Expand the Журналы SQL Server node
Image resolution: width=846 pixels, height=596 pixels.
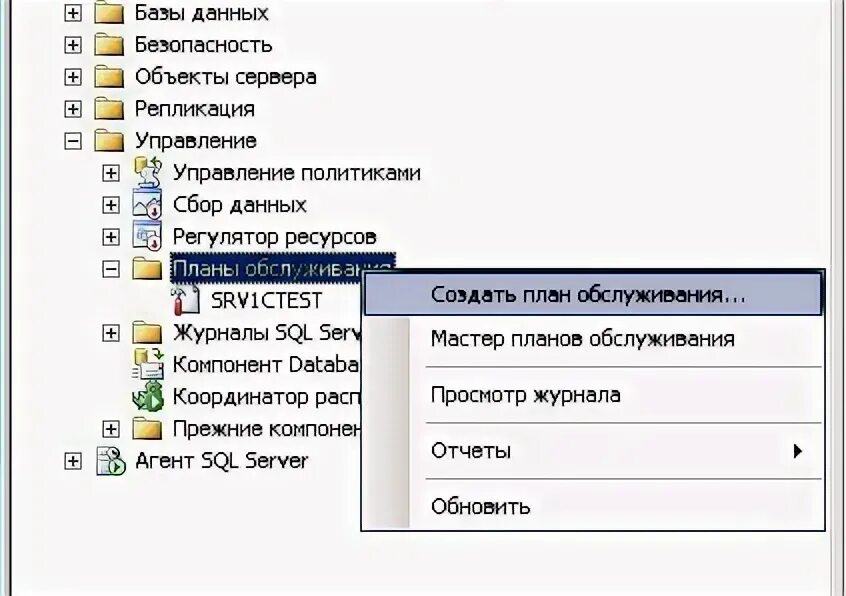tap(111, 333)
